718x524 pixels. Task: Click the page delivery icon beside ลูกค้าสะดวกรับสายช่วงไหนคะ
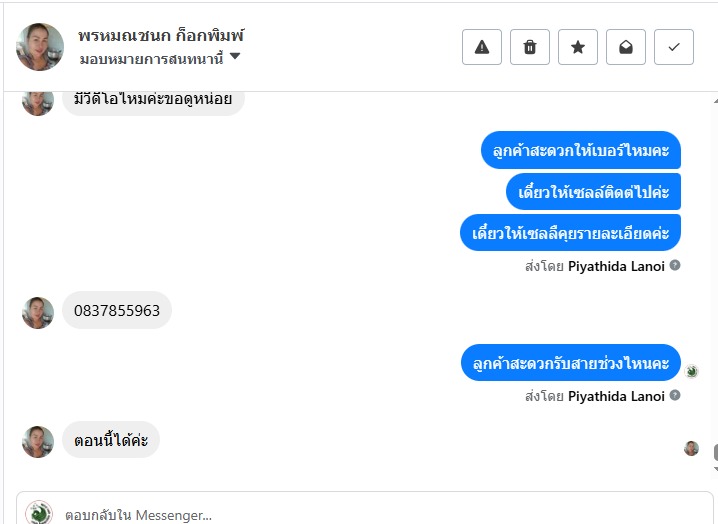coord(692,371)
